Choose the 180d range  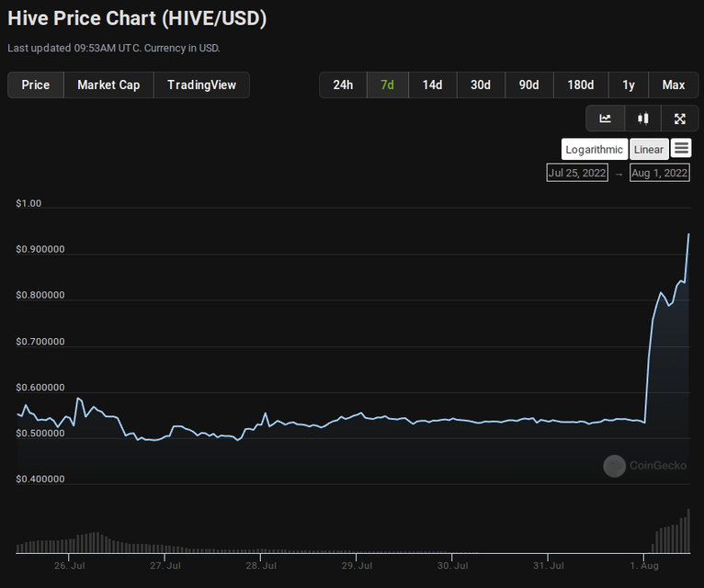pyautogui.click(x=580, y=85)
